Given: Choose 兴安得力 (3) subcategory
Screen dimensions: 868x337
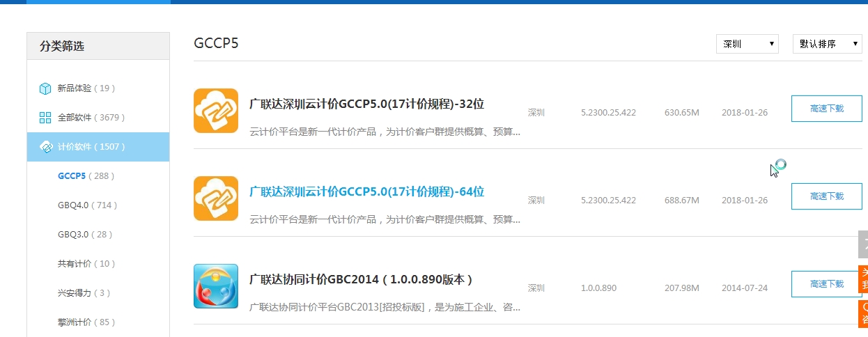Looking at the screenshot, I should [x=84, y=293].
